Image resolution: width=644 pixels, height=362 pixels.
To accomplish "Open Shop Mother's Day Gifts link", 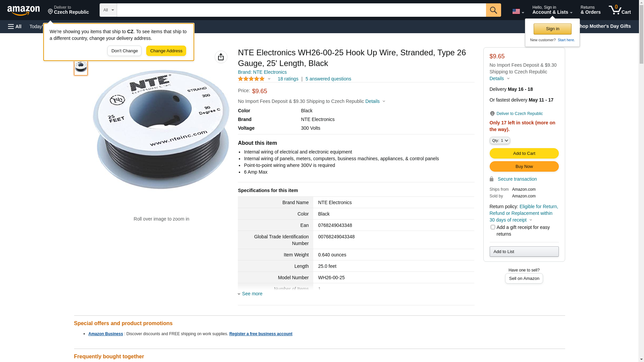I will [x=606, y=26].
